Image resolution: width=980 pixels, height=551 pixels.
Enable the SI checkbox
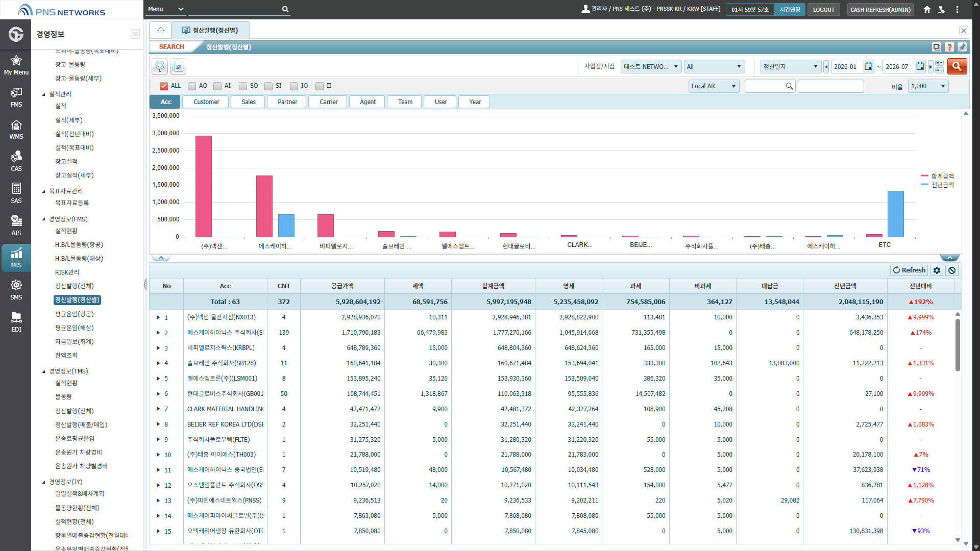click(x=268, y=86)
